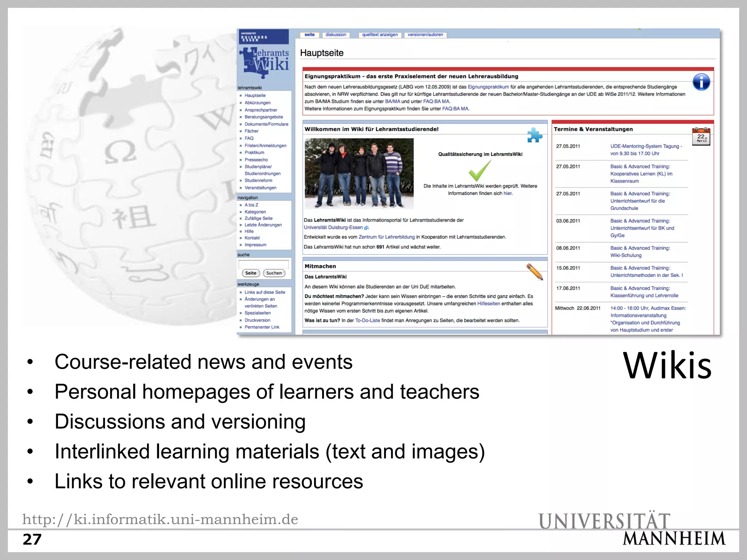Open the seite tab

coord(309,35)
